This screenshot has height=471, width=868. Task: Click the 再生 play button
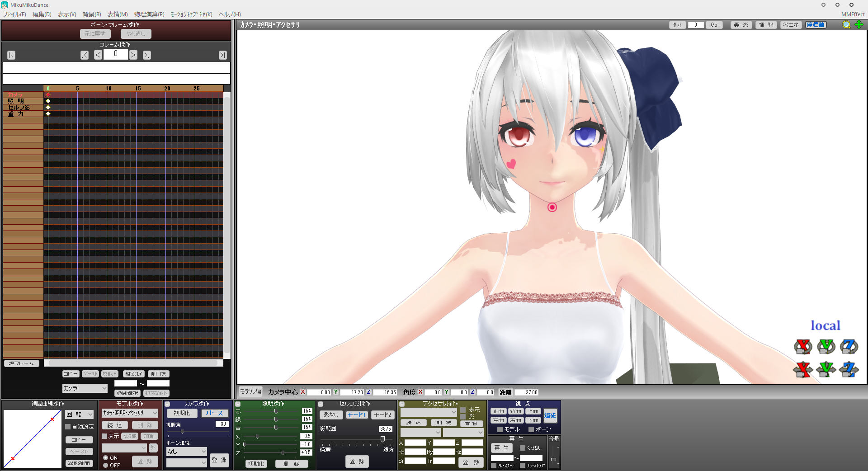(x=501, y=448)
